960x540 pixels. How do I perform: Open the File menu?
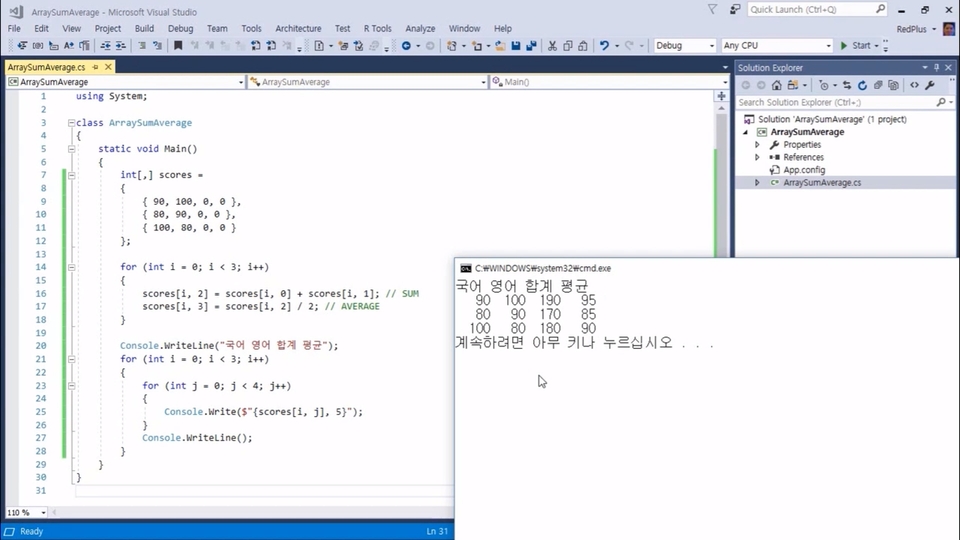click(14, 29)
